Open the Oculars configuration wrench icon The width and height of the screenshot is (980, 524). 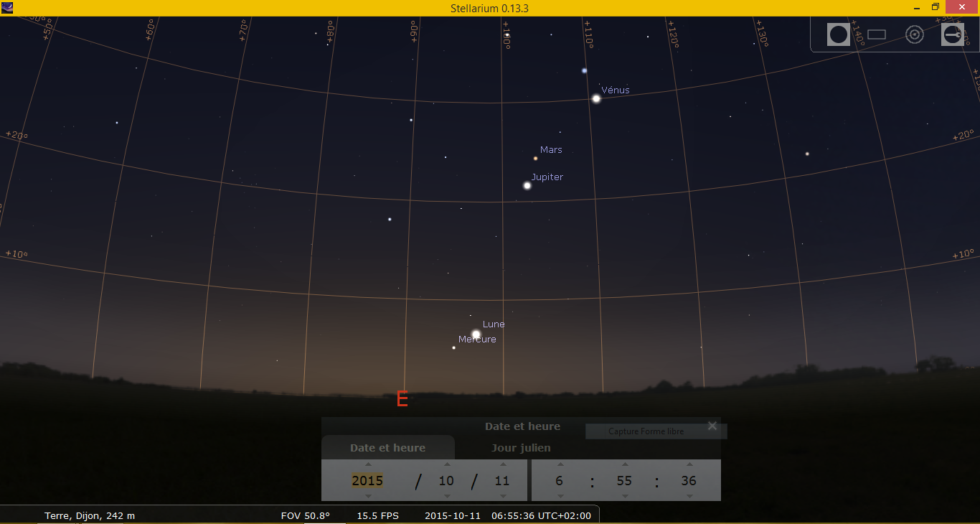pos(953,34)
